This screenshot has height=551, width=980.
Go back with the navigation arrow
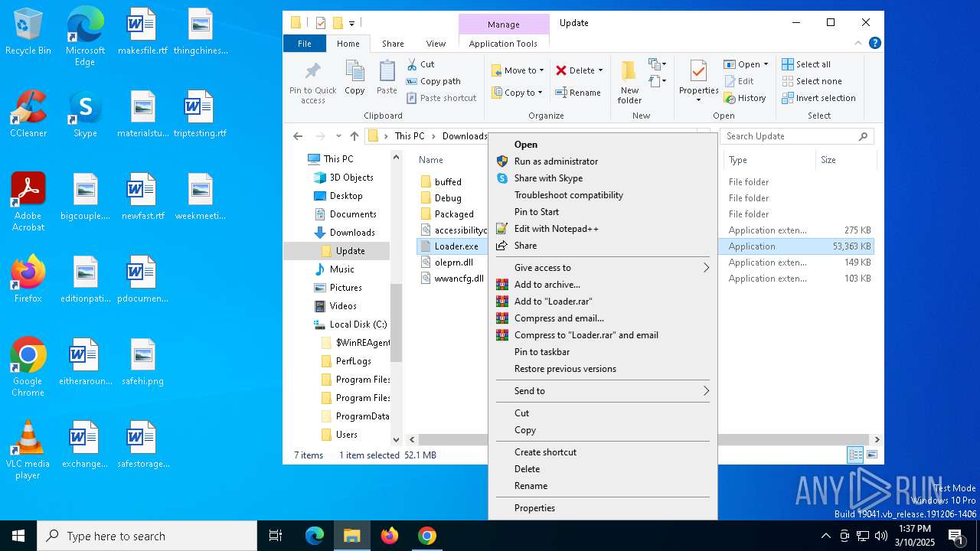[x=298, y=136]
